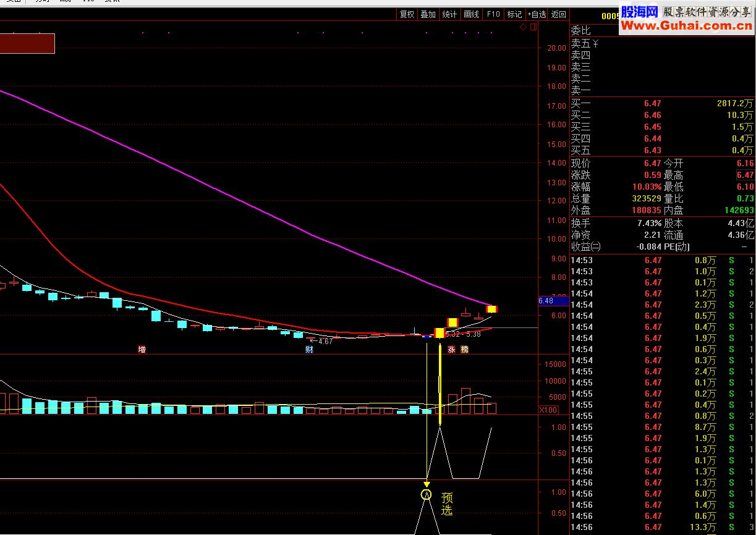Click the 2.3万 trade tick volume
This screenshot has width=756, height=535.
(705, 305)
